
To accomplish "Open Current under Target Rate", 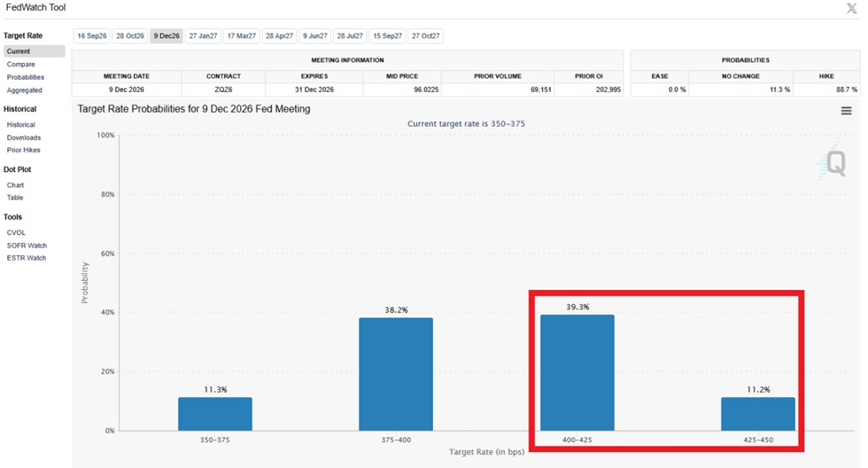I will (x=35, y=51).
